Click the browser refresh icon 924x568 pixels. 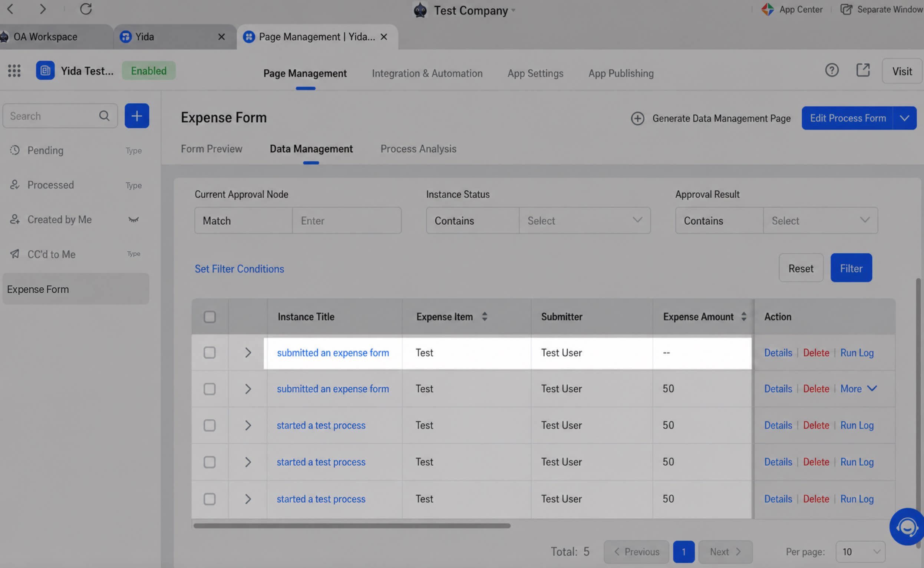(86, 9)
